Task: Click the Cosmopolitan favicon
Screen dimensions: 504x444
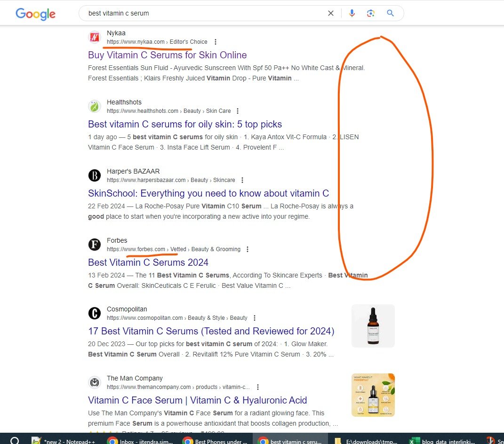Action: coord(95,313)
